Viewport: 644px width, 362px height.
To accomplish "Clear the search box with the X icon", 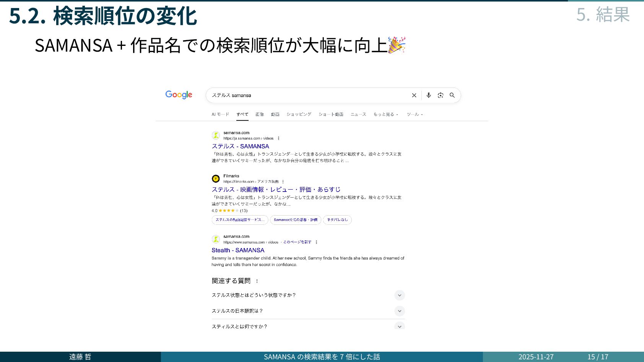I will click(x=414, y=95).
